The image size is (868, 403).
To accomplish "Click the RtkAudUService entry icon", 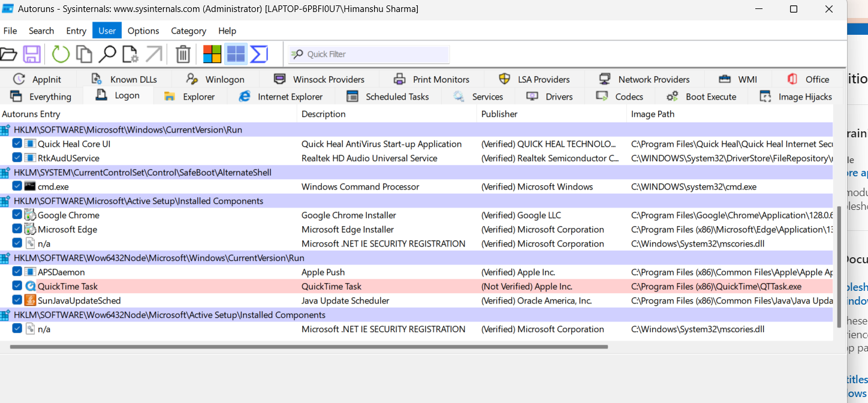I will [x=30, y=158].
